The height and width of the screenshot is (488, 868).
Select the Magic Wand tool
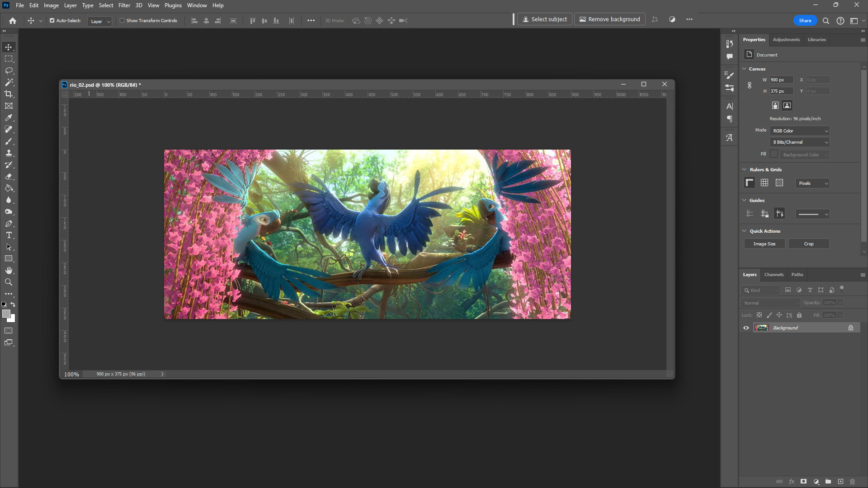pyautogui.click(x=9, y=82)
